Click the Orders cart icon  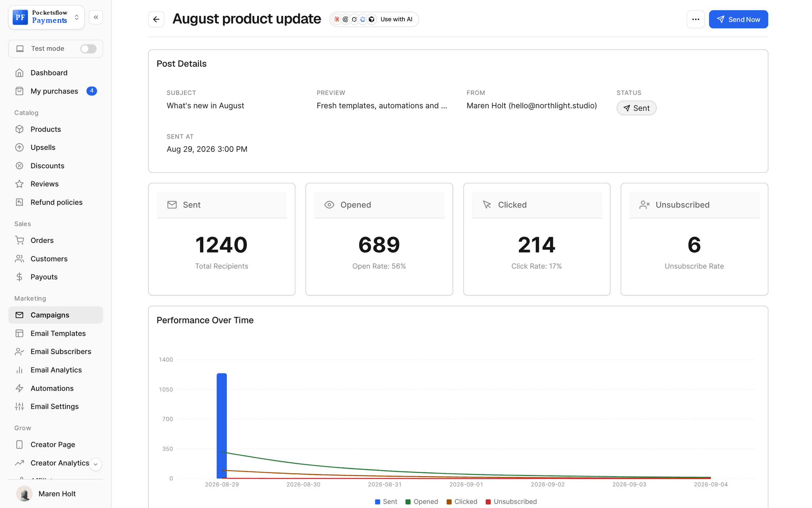(x=19, y=241)
